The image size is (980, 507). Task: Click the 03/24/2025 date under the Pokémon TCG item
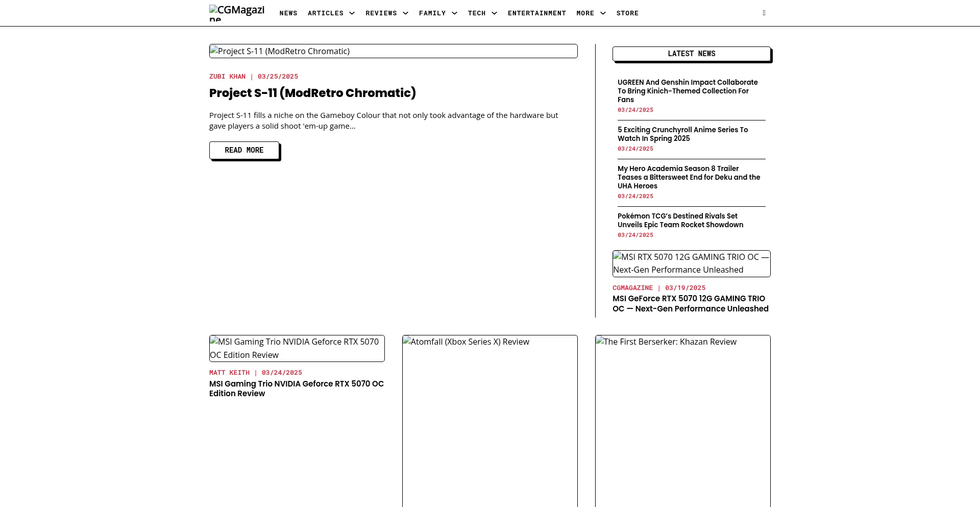coord(635,235)
